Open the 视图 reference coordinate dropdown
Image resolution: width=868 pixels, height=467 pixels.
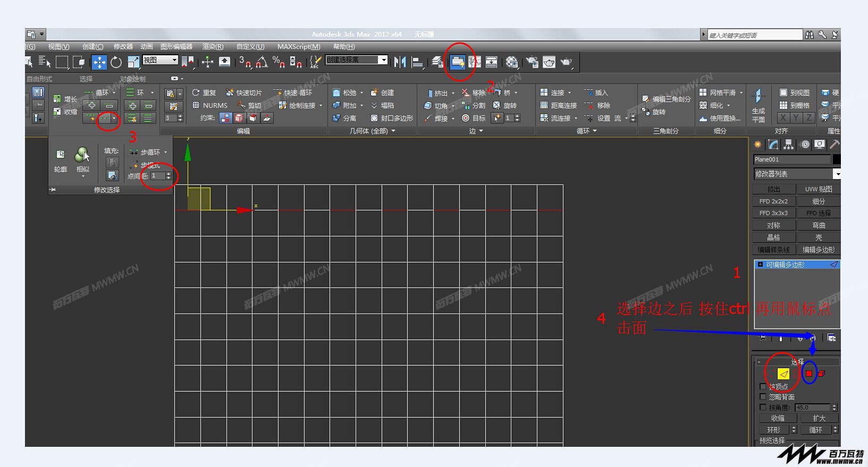click(161, 60)
